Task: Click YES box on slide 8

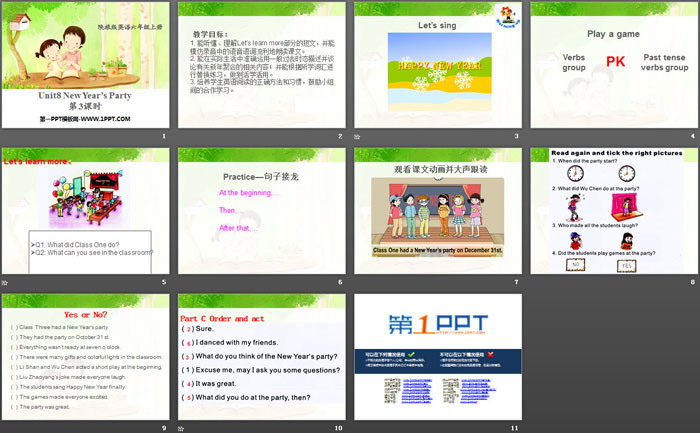Action: [627, 266]
